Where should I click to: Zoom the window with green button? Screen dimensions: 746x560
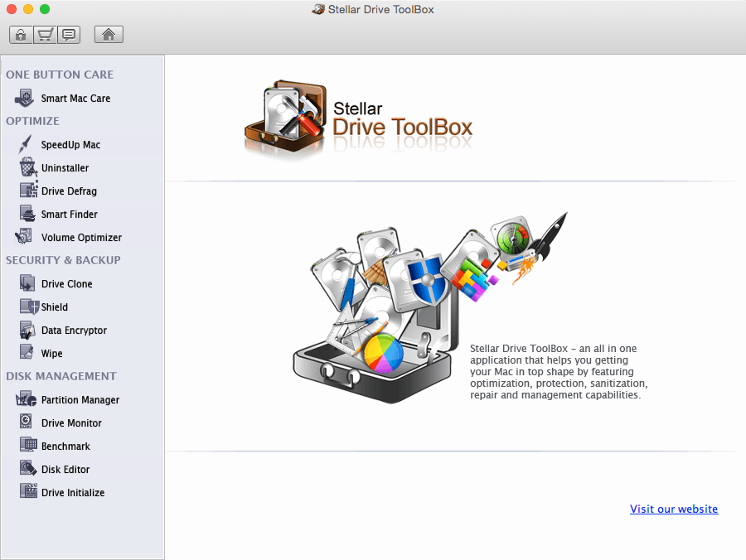point(45,9)
